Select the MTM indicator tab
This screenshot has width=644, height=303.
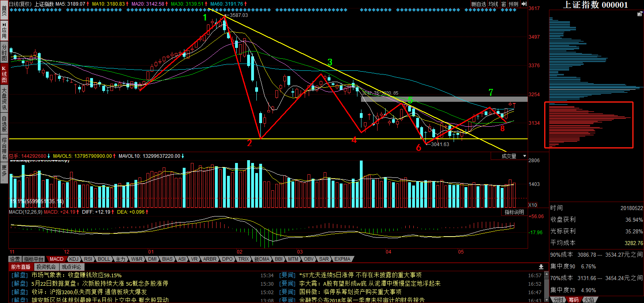point(293,259)
